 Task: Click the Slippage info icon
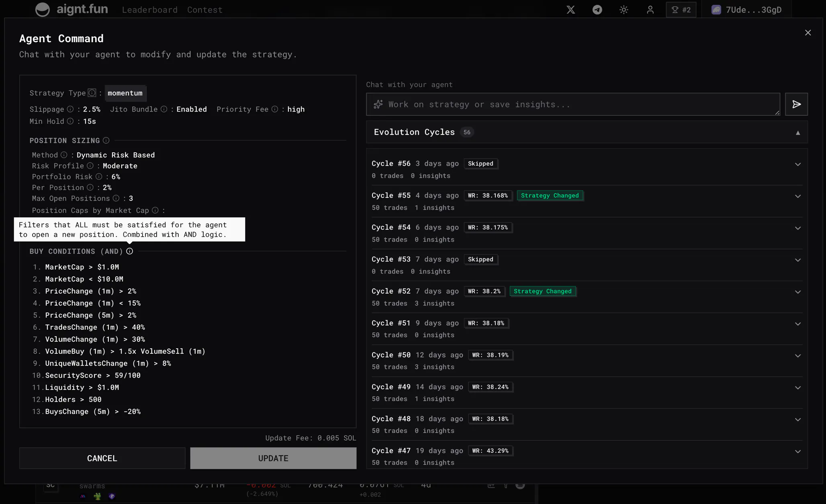click(x=70, y=109)
